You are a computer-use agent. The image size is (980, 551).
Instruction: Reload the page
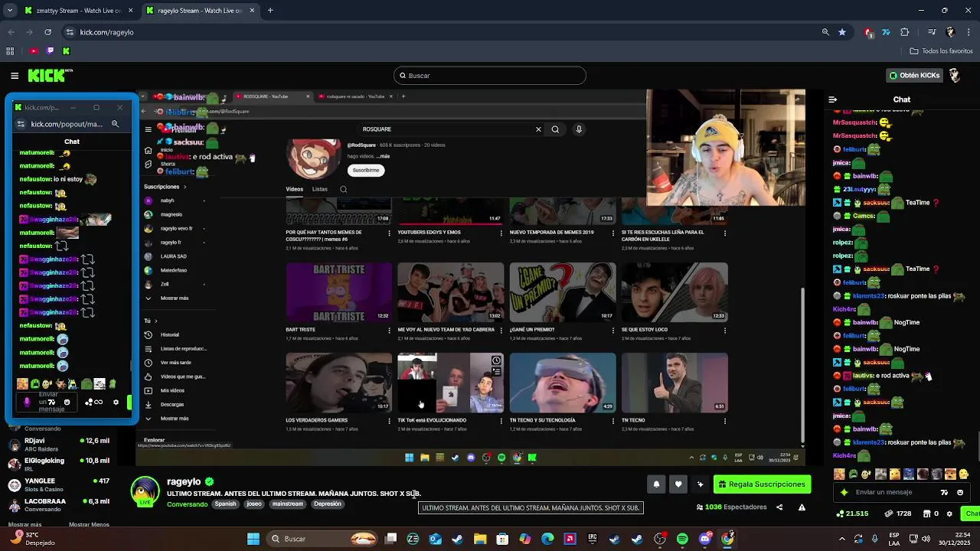[47, 32]
